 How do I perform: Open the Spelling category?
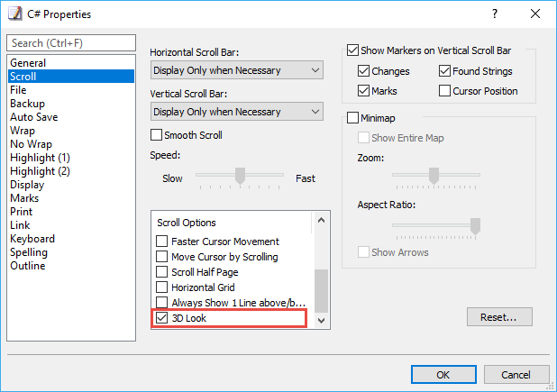(71, 252)
